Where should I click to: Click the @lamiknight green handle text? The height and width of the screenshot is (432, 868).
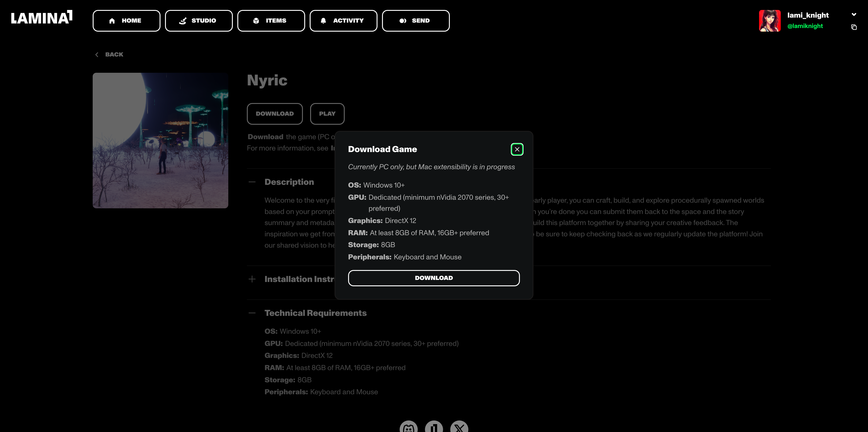tap(805, 26)
